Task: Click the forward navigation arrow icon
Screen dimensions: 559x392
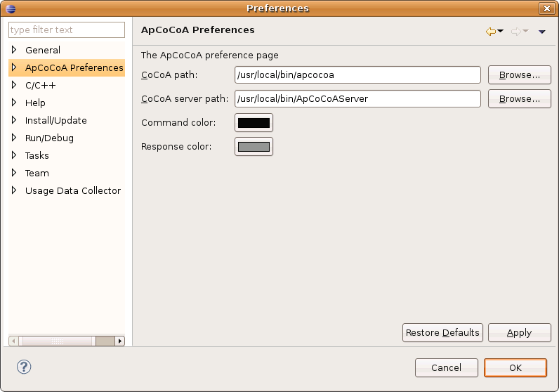Action: tap(515, 32)
